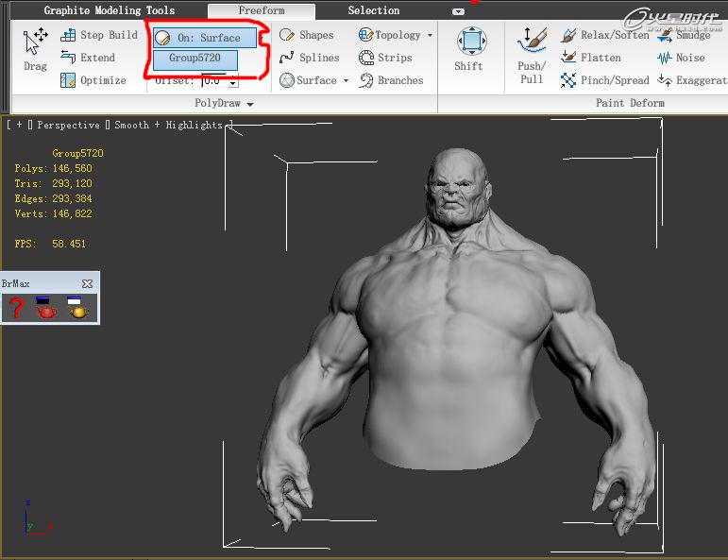The height and width of the screenshot is (560, 728).
Task: Switch to the Freeform tab
Action: [x=262, y=10]
